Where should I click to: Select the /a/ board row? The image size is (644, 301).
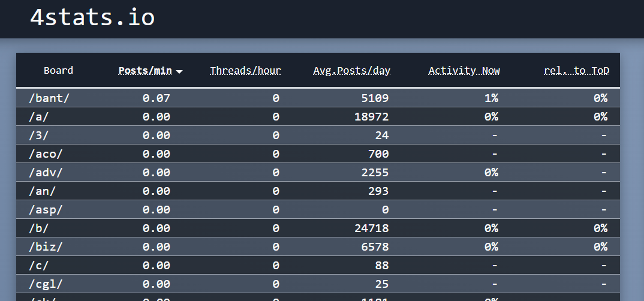pos(38,116)
